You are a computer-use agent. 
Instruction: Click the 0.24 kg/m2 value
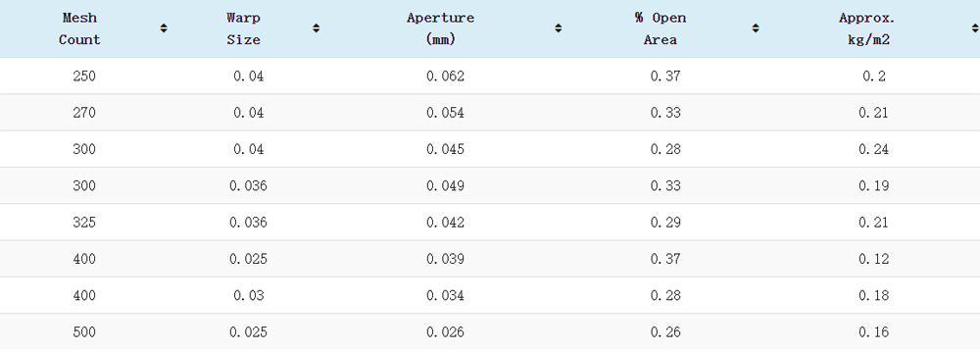pyautogui.click(x=874, y=149)
